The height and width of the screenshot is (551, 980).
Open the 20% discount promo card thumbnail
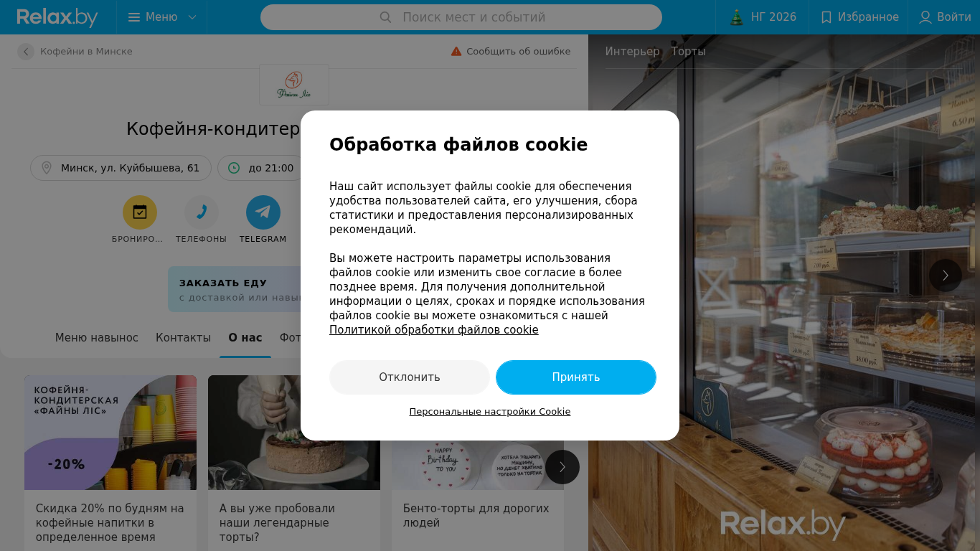pyautogui.click(x=110, y=433)
